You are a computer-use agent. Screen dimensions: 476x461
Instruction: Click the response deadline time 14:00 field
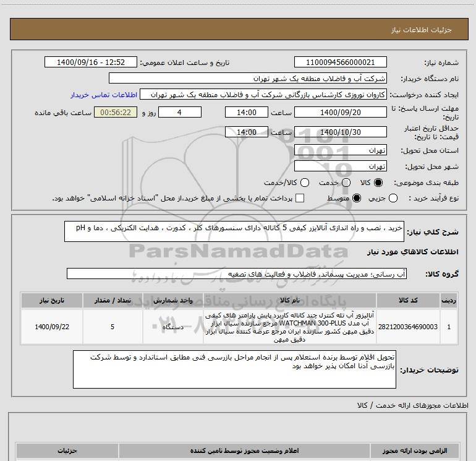[x=247, y=112]
